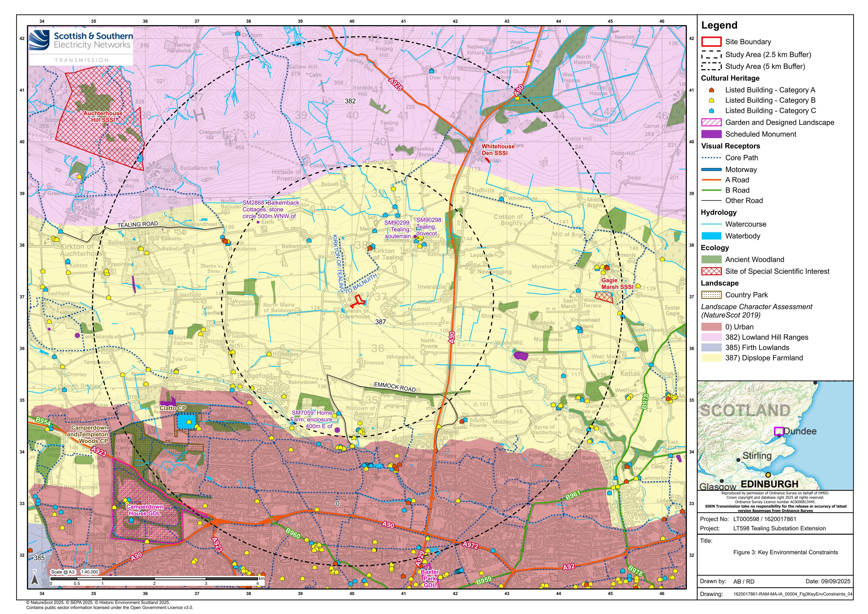868x614 pixels.
Task: Click Listed Building Category C legend icon
Action: pos(711,111)
